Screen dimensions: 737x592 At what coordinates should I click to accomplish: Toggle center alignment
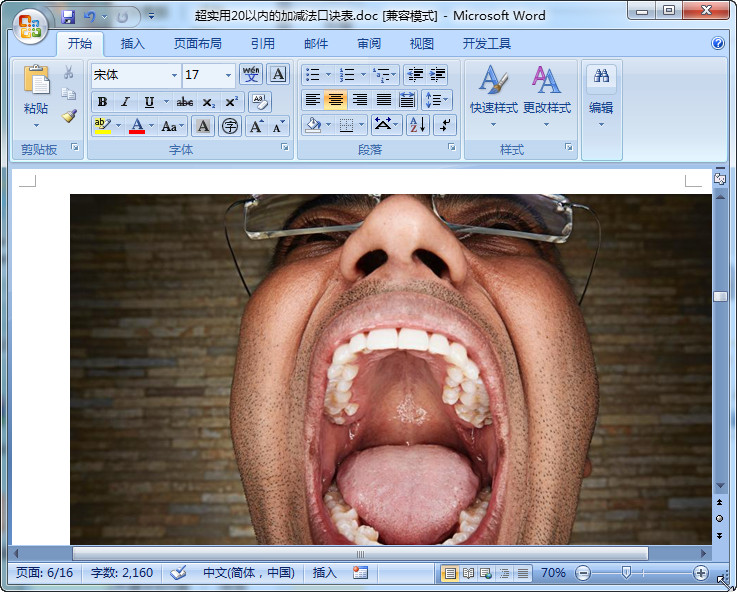[336, 100]
